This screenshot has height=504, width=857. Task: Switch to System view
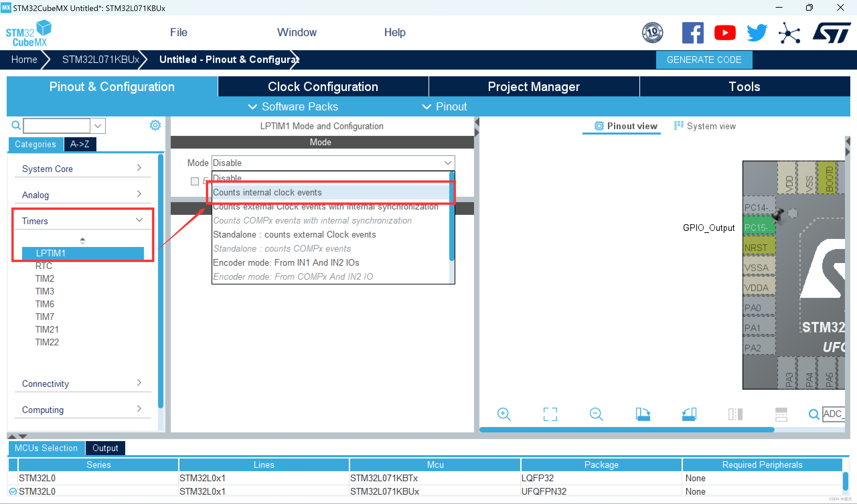tap(705, 126)
